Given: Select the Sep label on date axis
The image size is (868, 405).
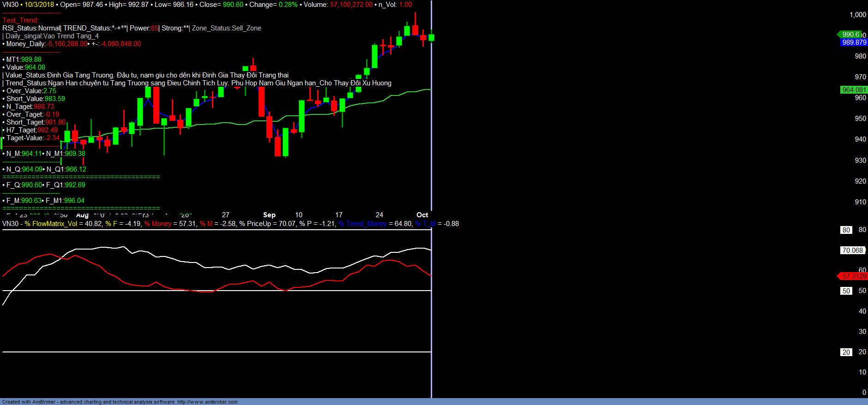Looking at the screenshot, I should (x=269, y=215).
